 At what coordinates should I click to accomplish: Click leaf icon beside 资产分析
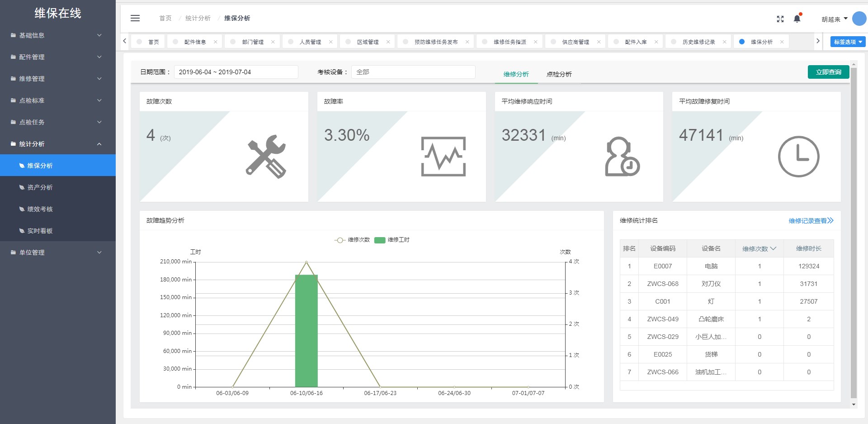point(22,187)
